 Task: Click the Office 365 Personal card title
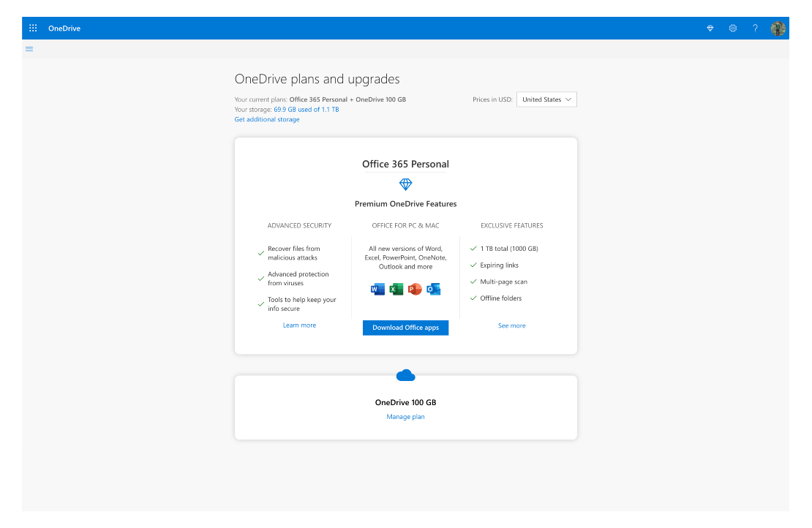[405, 164]
